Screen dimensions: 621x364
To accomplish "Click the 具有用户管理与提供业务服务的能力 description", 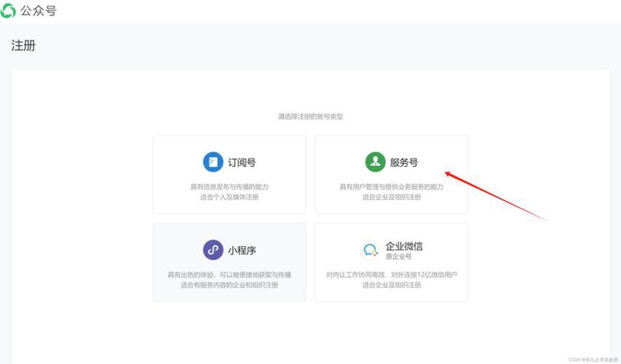I will click(392, 187).
